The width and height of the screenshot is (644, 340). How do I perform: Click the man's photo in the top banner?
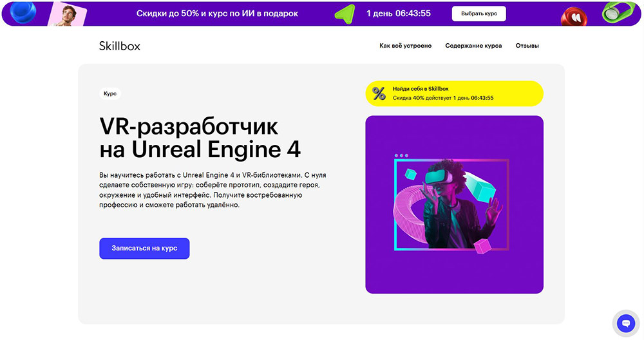(68, 14)
